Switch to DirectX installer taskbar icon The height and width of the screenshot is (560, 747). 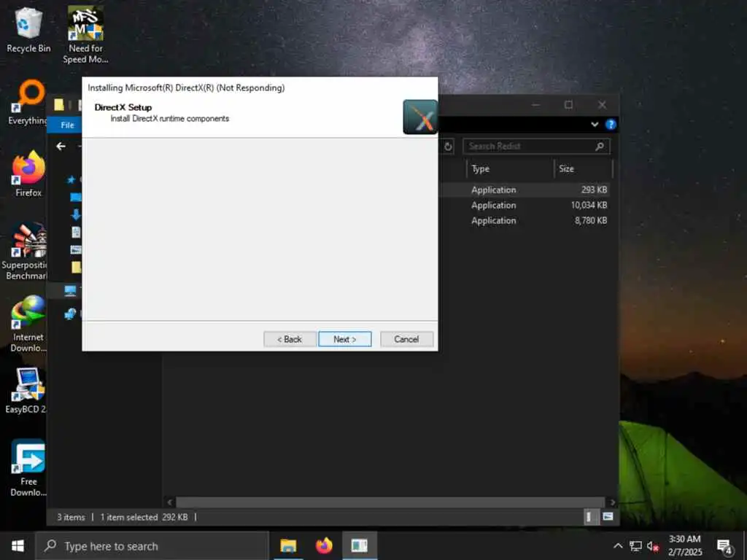[x=360, y=545]
